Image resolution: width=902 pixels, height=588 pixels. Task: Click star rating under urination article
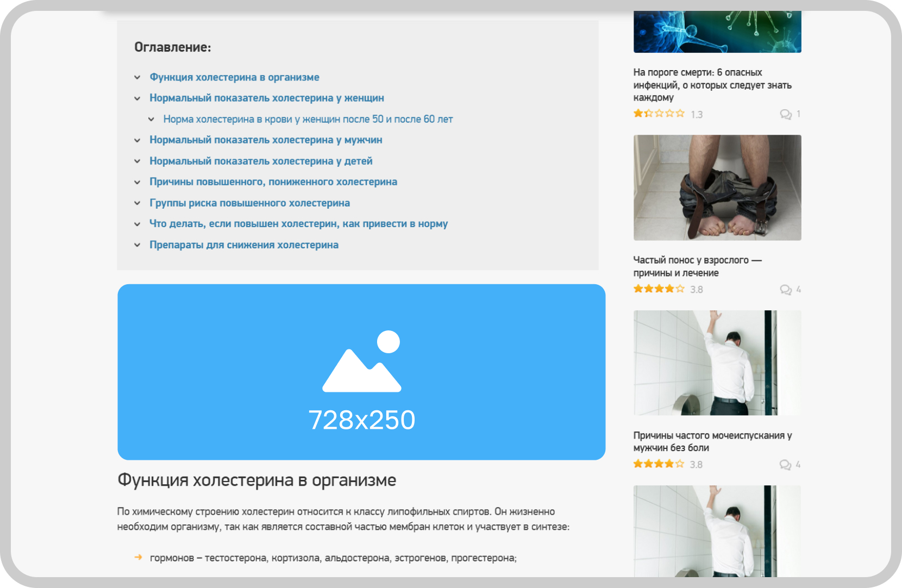click(659, 464)
